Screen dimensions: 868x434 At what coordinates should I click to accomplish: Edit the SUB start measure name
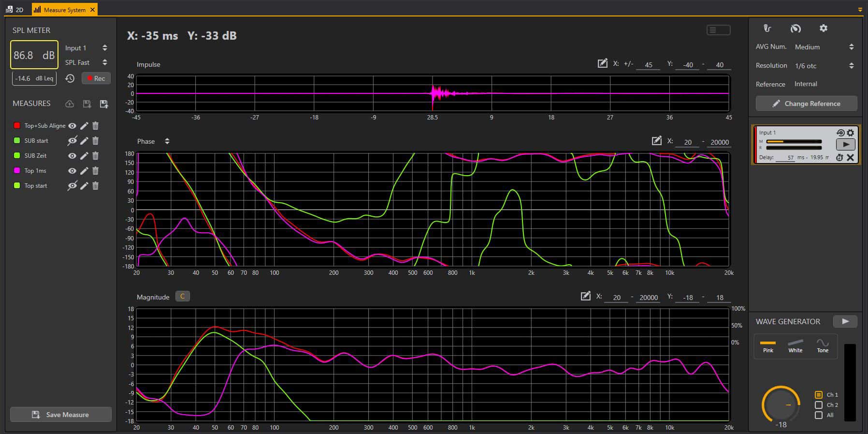(84, 141)
